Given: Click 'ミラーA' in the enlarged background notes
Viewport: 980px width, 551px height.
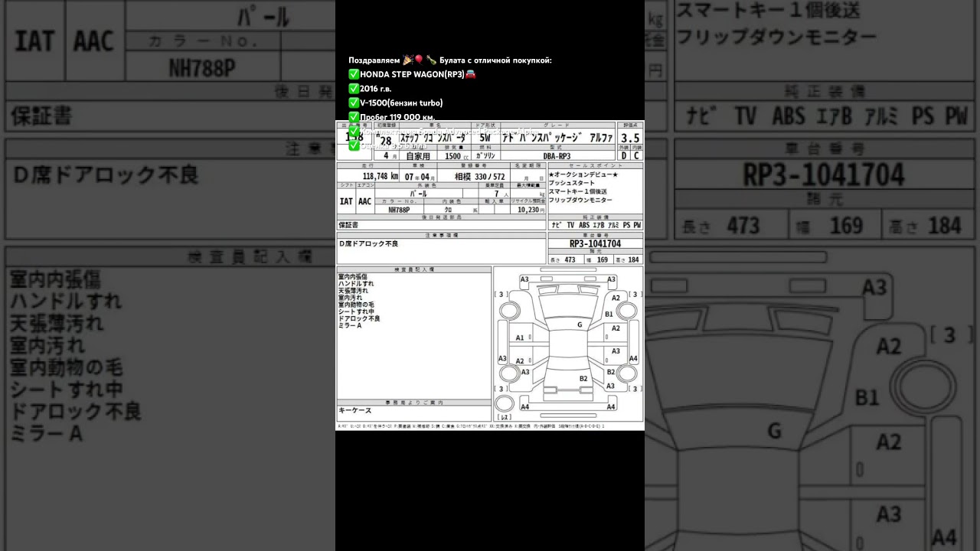Looking at the screenshot, I should (x=46, y=433).
